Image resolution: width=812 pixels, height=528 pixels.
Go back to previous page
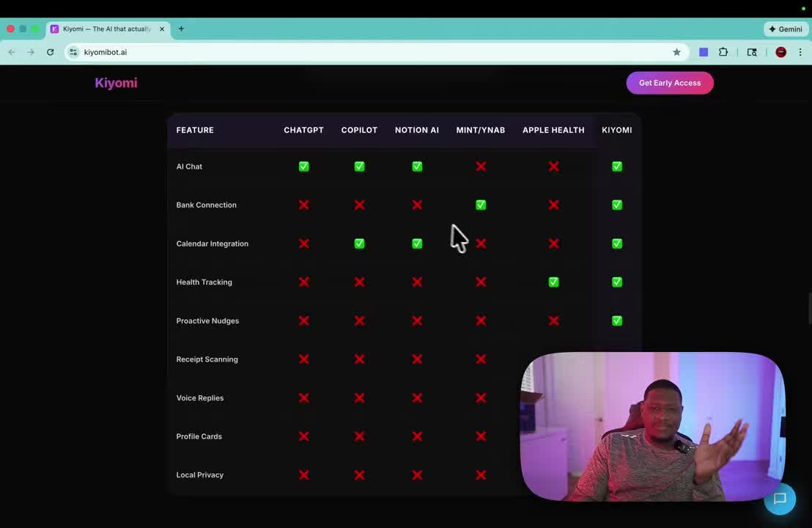tap(12, 52)
